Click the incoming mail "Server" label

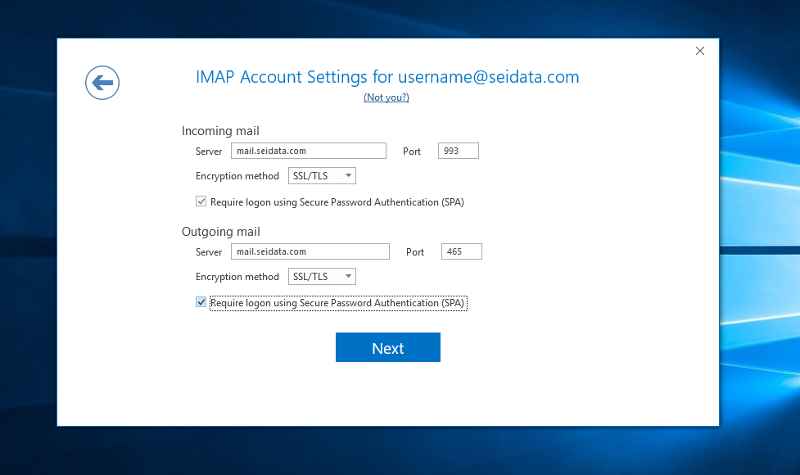pos(209,151)
